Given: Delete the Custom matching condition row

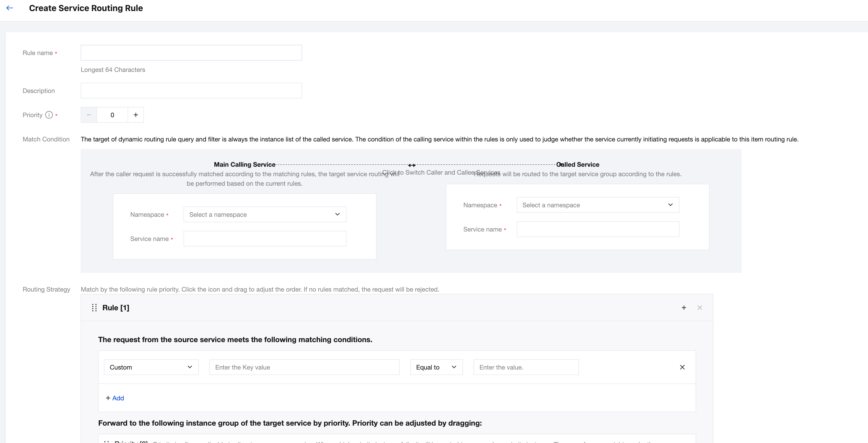Looking at the screenshot, I should pos(682,367).
